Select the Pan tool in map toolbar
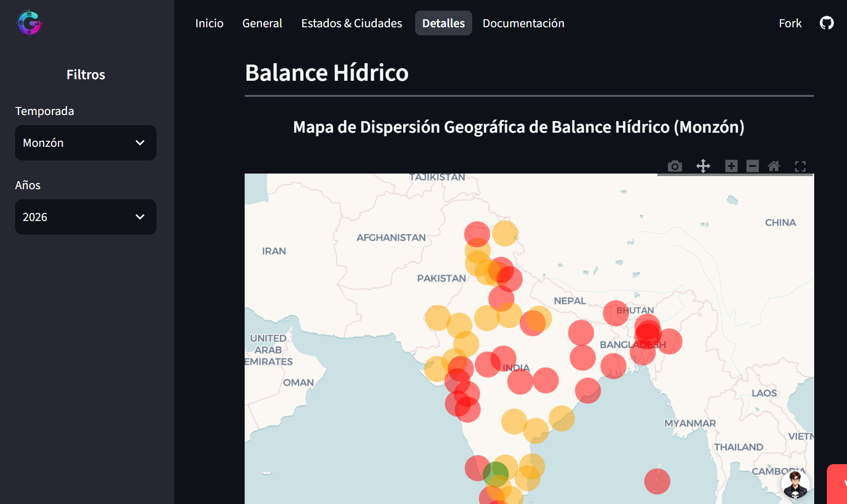Image resolution: width=847 pixels, height=504 pixels. [703, 166]
